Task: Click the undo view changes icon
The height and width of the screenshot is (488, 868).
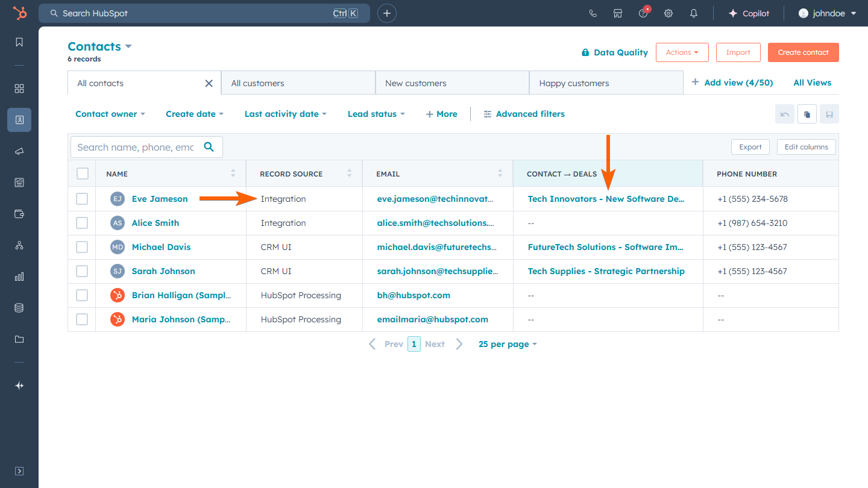Action: [x=785, y=114]
